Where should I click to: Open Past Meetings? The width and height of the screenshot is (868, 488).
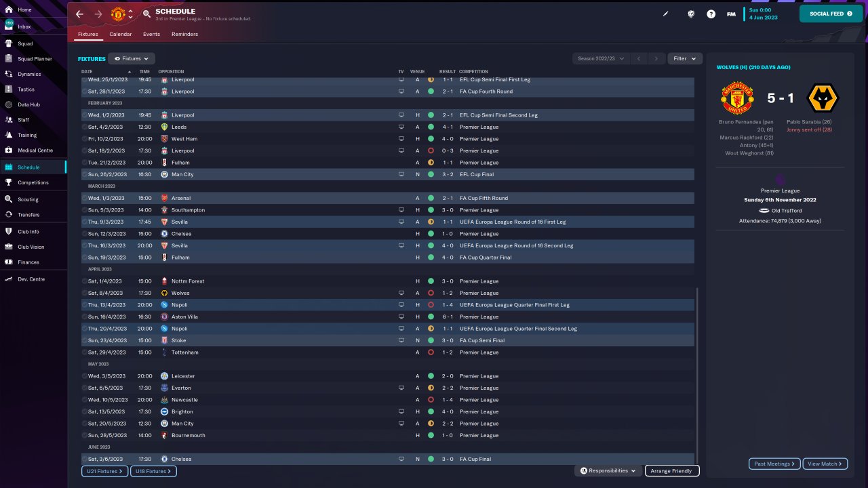tap(775, 464)
